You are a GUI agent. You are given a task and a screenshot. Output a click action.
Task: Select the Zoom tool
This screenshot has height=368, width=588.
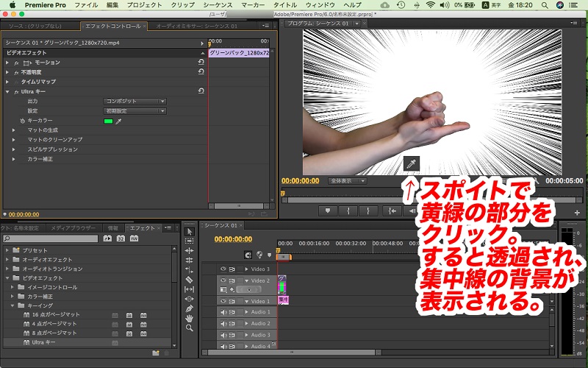[x=190, y=328]
